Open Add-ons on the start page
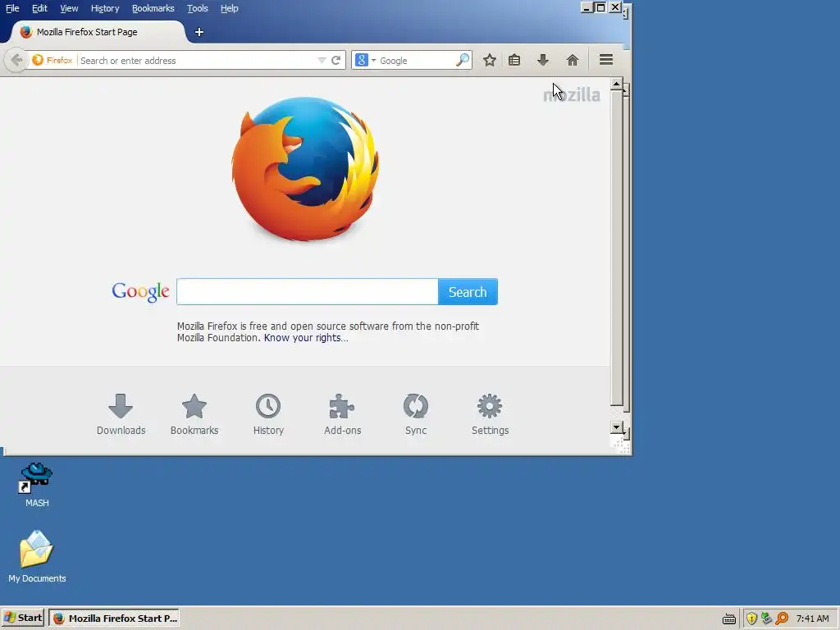 pyautogui.click(x=342, y=414)
